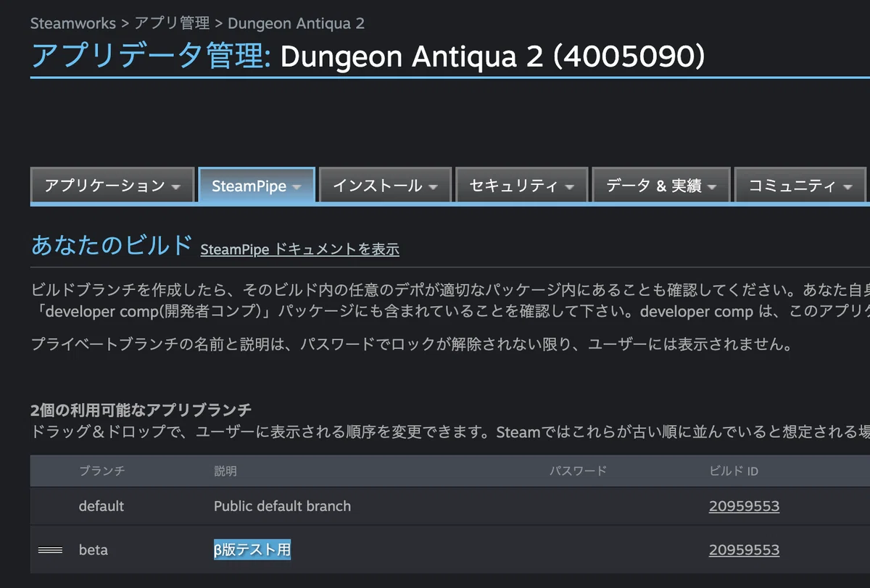Viewport: 870px width, 588px height.
Task: Open Dungeon Antiqua 2 breadcrumb link
Action: [296, 23]
